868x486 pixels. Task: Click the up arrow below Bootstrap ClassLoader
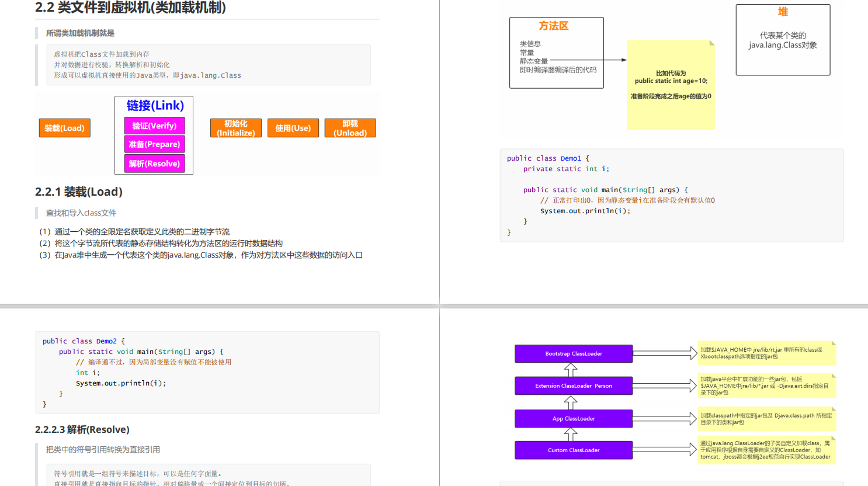coord(571,370)
